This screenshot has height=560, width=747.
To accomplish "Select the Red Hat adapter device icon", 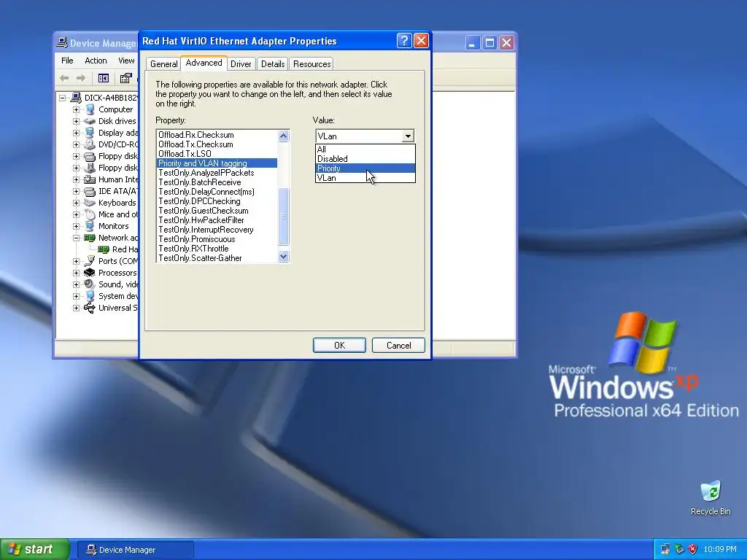I will 104,249.
